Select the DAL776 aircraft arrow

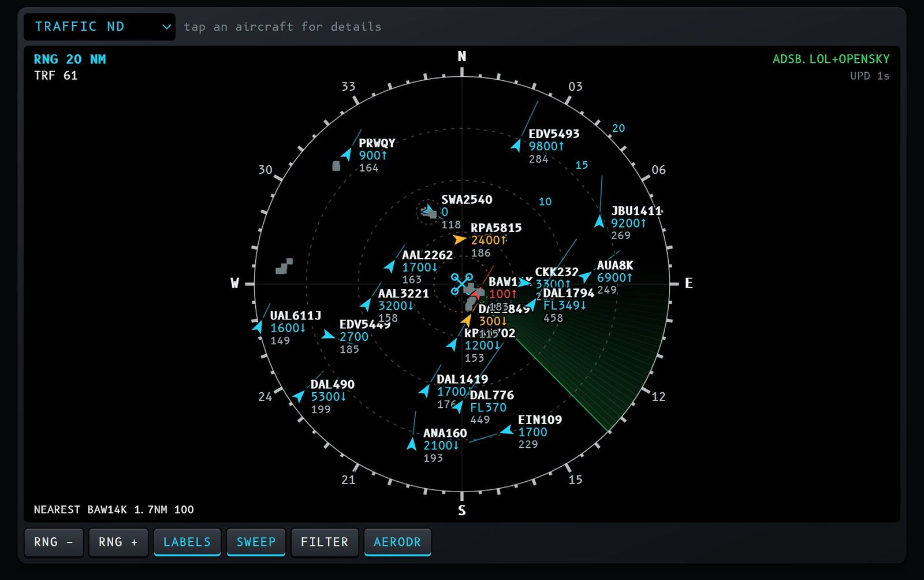click(x=457, y=407)
